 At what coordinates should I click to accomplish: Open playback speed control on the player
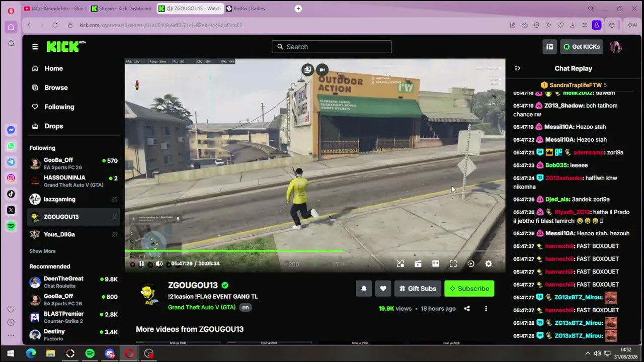(471, 263)
